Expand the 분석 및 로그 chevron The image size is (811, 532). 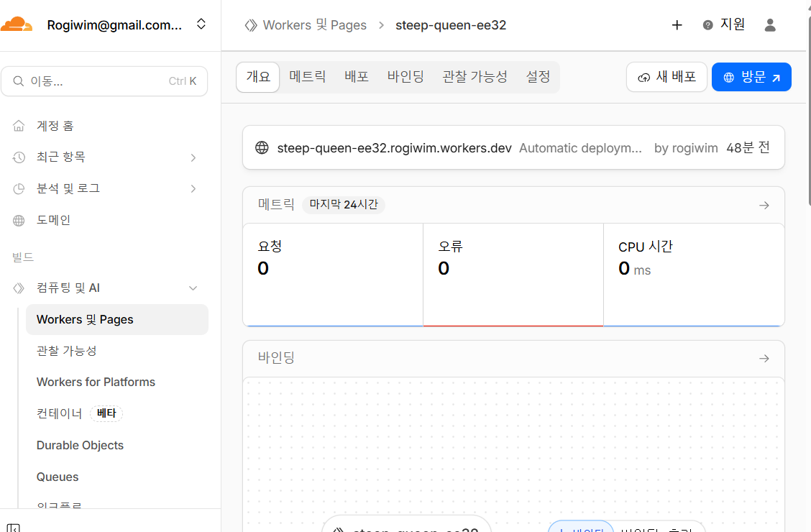193,188
